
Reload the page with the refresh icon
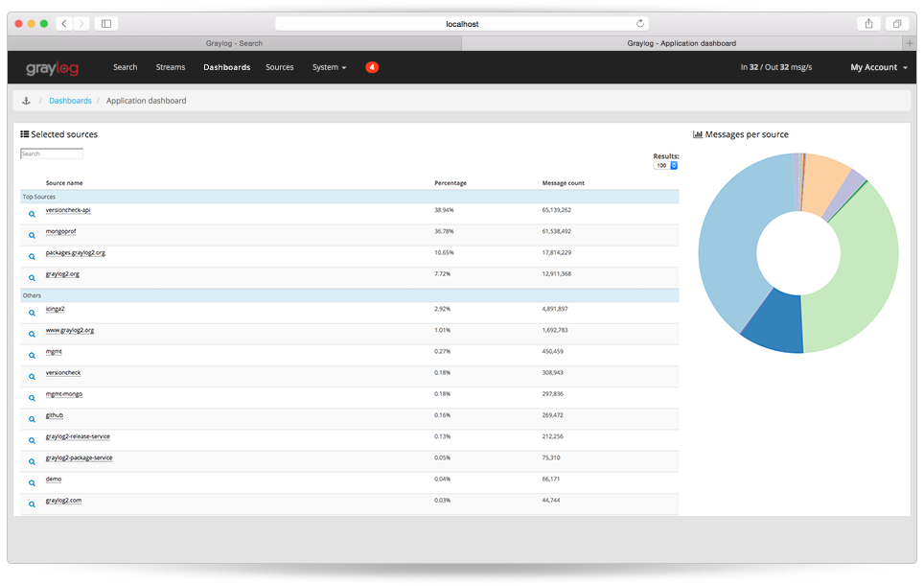pos(640,24)
